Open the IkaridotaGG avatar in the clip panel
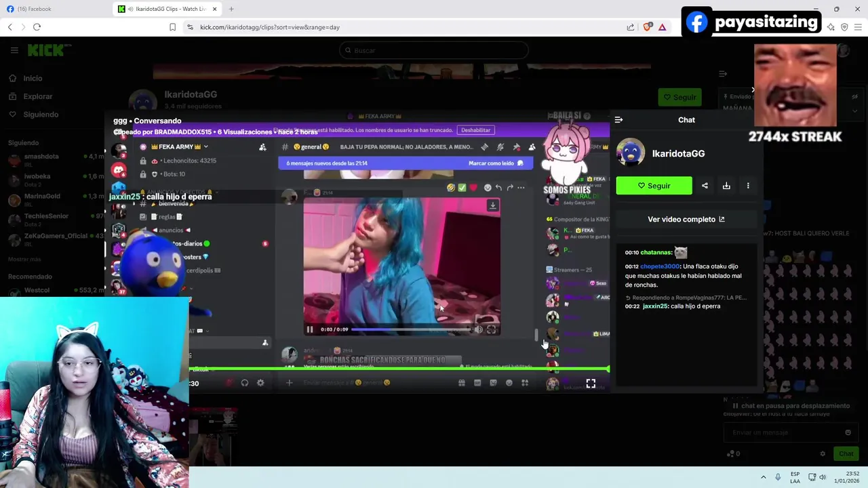This screenshot has width=868, height=488. point(630,152)
